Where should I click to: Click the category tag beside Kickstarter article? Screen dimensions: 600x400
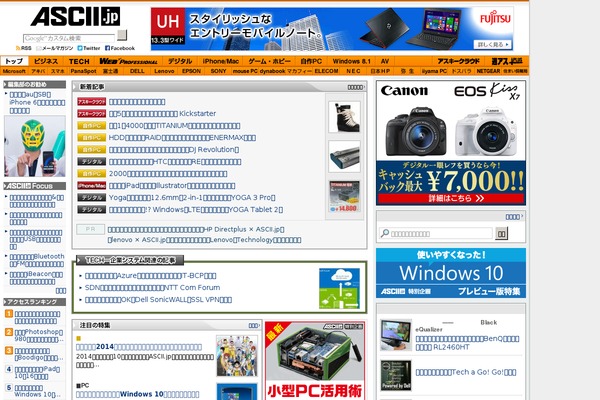(x=91, y=114)
